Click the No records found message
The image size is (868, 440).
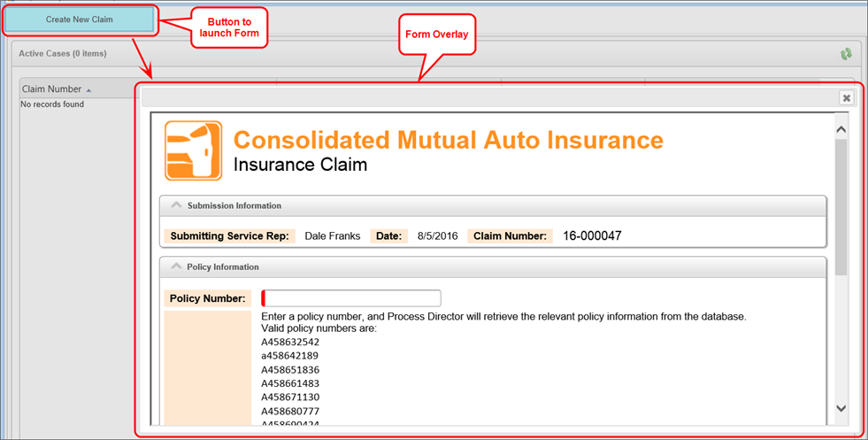click(x=52, y=104)
